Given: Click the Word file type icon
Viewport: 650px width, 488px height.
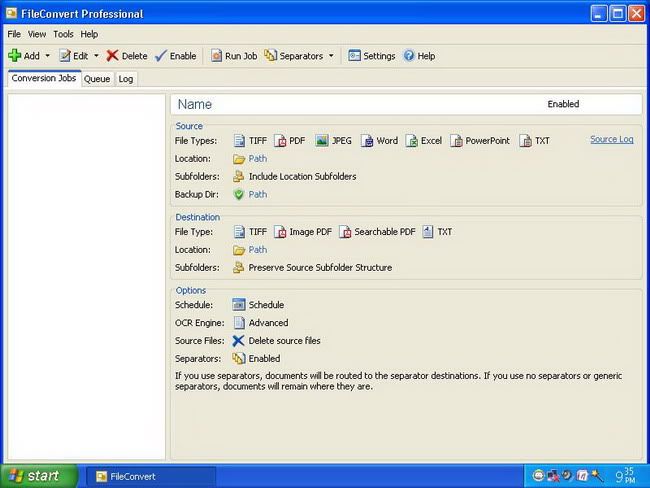Looking at the screenshot, I should point(367,141).
